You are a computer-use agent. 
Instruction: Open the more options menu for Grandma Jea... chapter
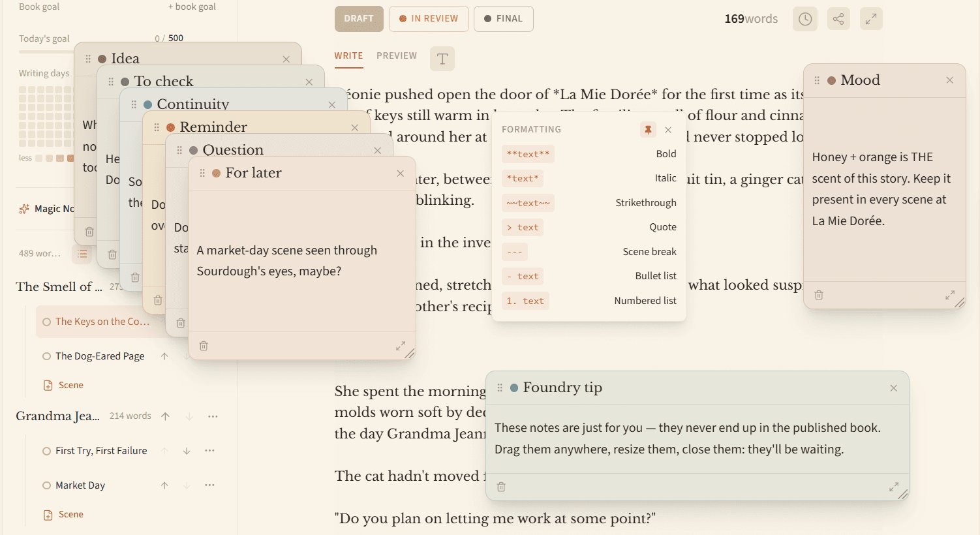tap(213, 416)
